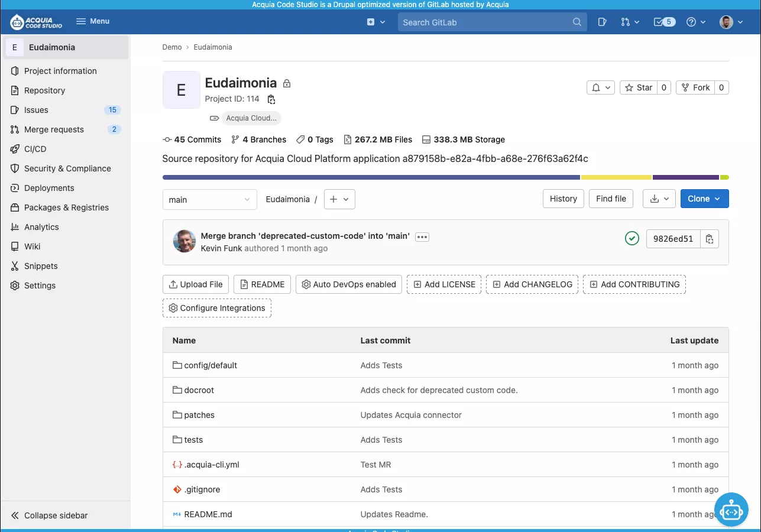Screen dimensions: 761x532
Task: Click the search magnifier icon
Action: (577, 22)
